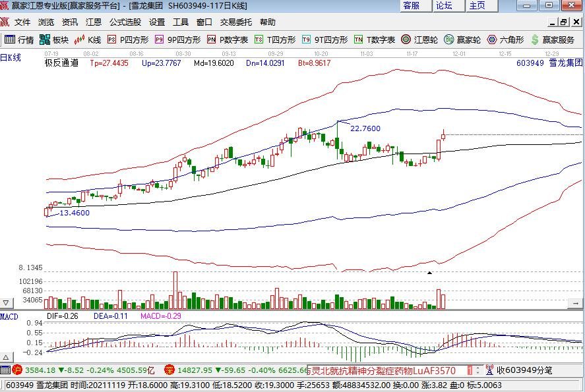
Task: Click the 主页 homepage button
Action: 481,5
